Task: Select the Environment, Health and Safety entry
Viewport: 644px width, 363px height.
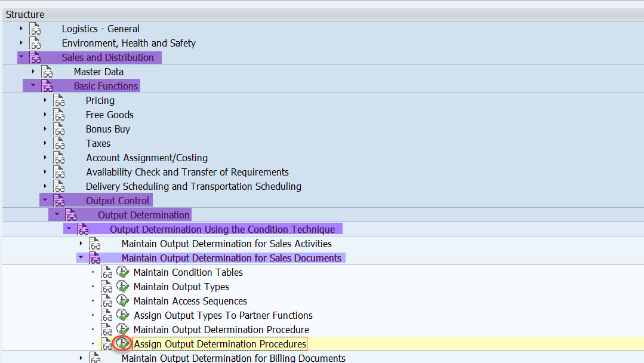Action: (128, 42)
